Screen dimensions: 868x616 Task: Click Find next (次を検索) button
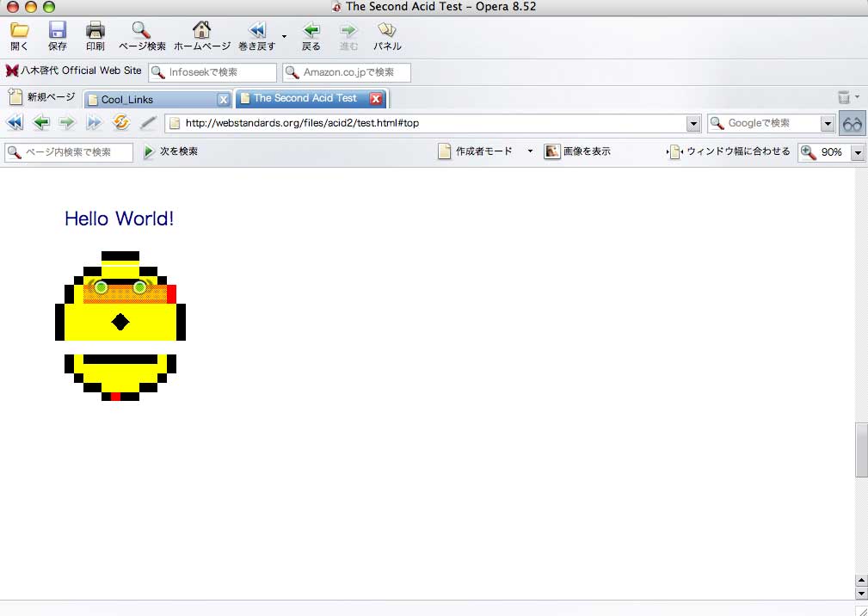point(170,151)
